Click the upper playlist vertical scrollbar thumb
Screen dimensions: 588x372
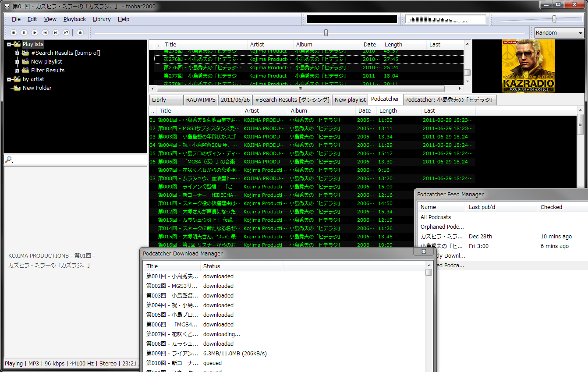click(x=468, y=73)
